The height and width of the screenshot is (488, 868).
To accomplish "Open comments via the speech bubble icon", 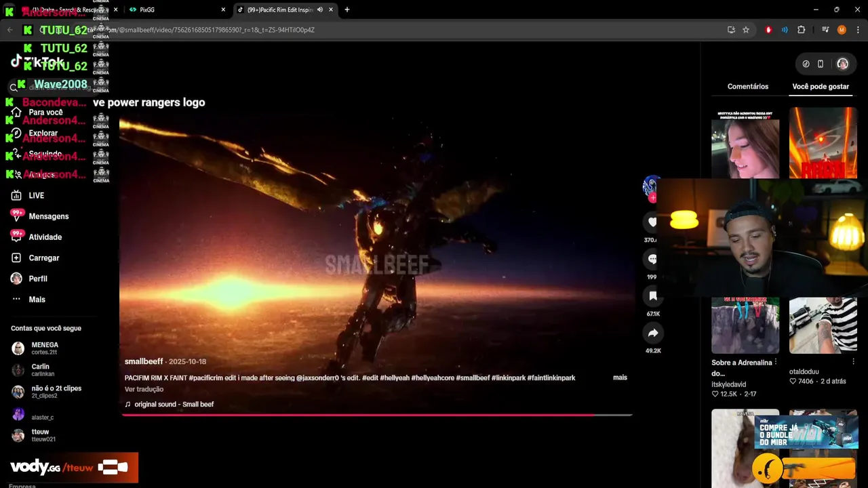I will pos(652,259).
